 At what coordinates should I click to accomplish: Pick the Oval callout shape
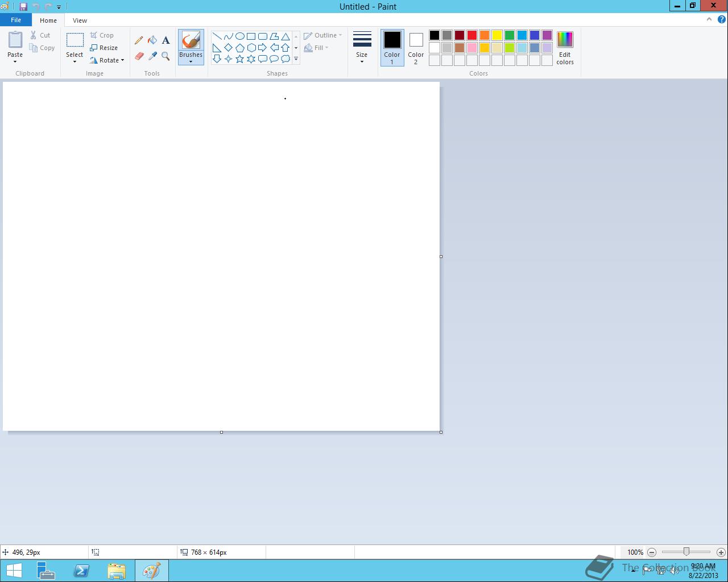pyautogui.click(x=274, y=59)
